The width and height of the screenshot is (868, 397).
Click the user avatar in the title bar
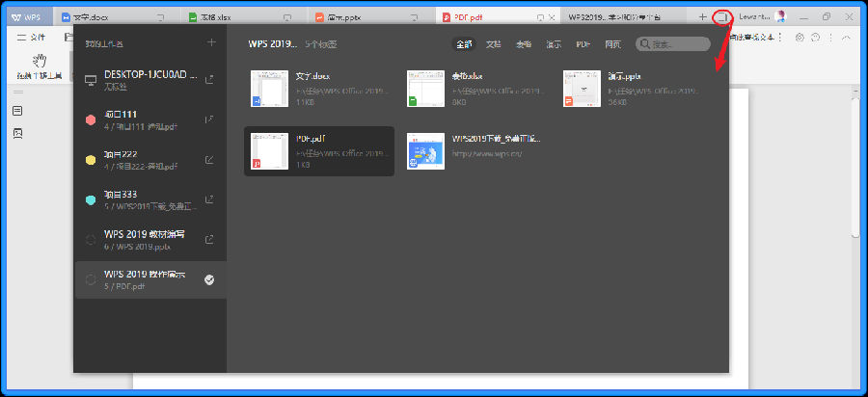(x=780, y=17)
